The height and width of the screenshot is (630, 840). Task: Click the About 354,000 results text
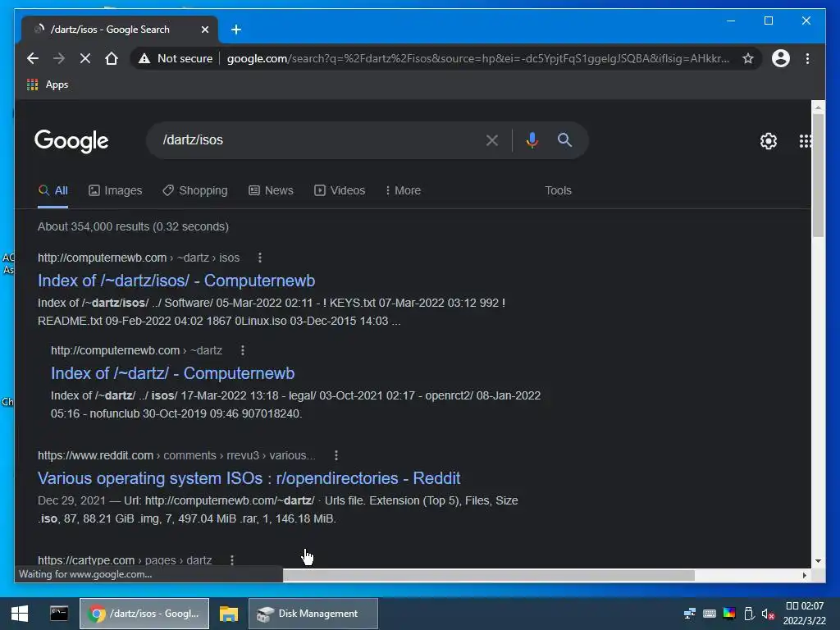click(133, 226)
